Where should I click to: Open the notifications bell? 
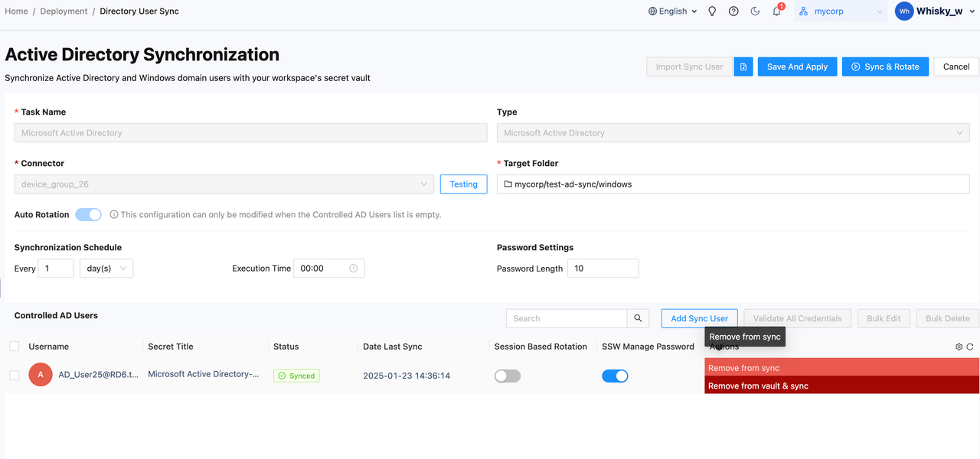(x=777, y=11)
